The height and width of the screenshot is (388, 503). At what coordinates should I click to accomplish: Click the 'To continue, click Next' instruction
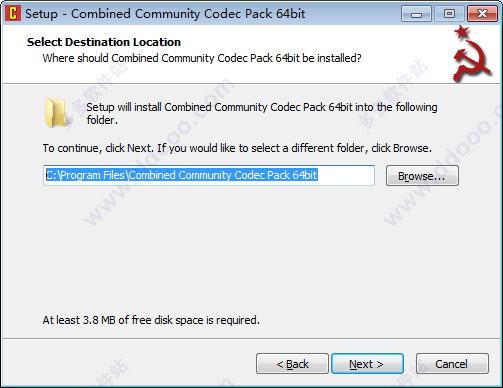(237, 148)
